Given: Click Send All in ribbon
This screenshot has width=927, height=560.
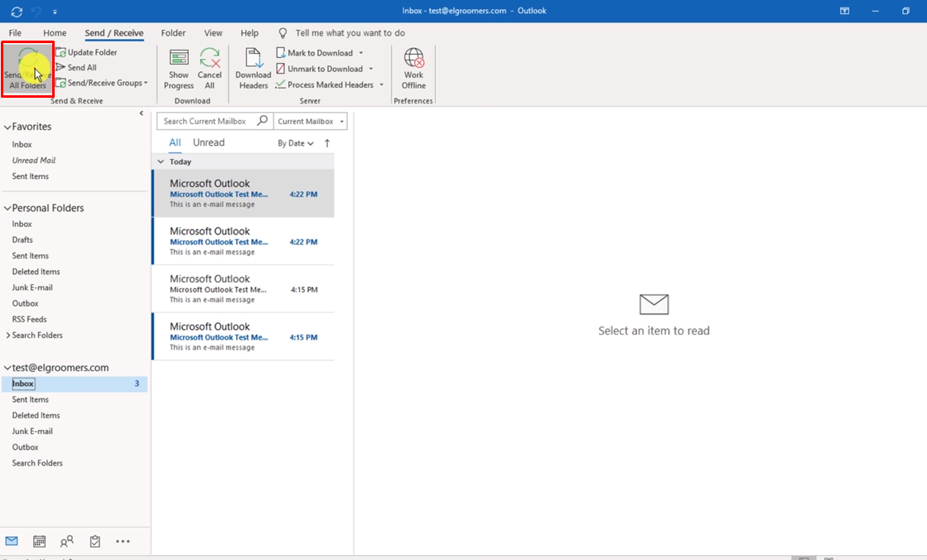Looking at the screenshot, I should [76, 67].
